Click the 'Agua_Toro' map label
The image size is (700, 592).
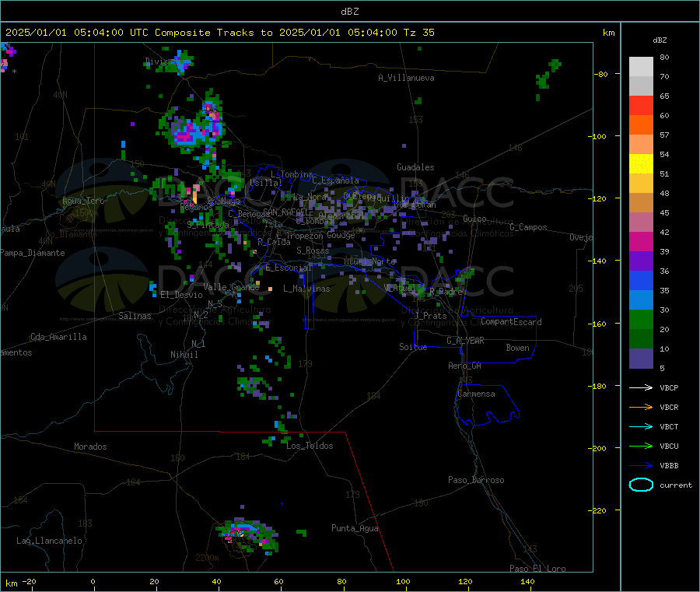coord(83,201)
